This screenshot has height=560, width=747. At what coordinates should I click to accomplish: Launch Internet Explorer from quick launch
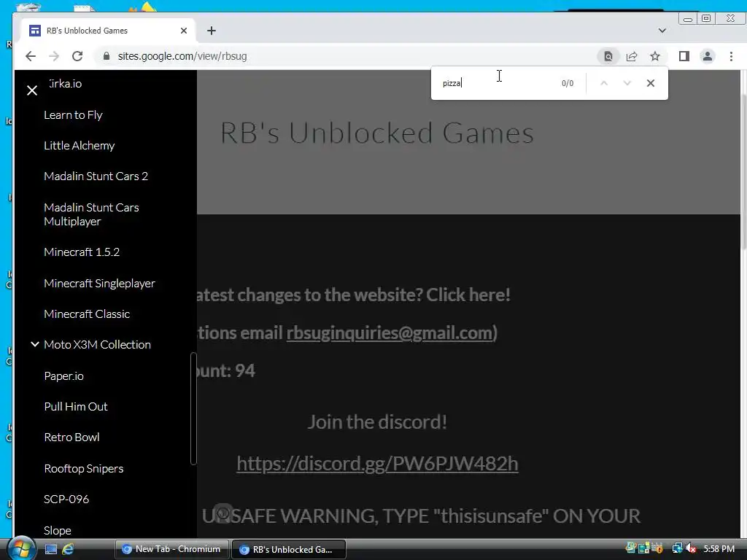pyautogui.click(x=68, y=549)
